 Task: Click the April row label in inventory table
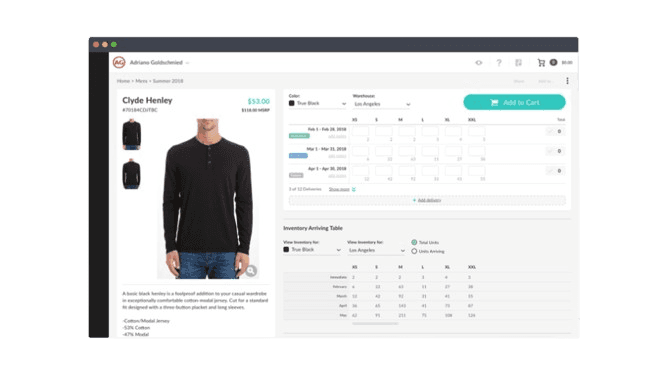pyautogui.click(x=343, y=306)
